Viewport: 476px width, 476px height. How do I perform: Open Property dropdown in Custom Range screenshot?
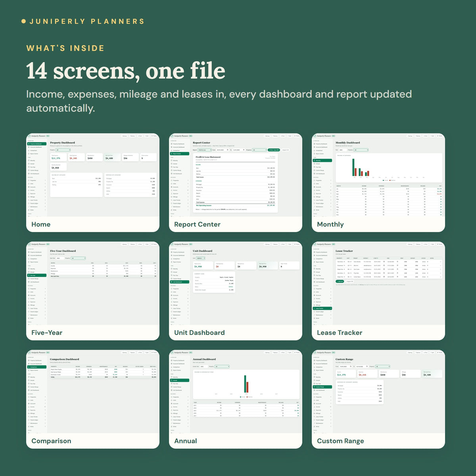pos(383,367)
